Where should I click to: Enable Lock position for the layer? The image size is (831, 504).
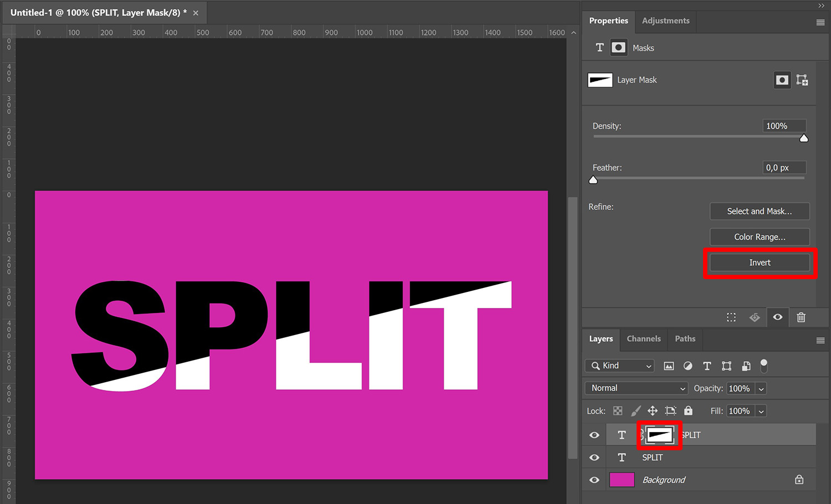(653, 410)
